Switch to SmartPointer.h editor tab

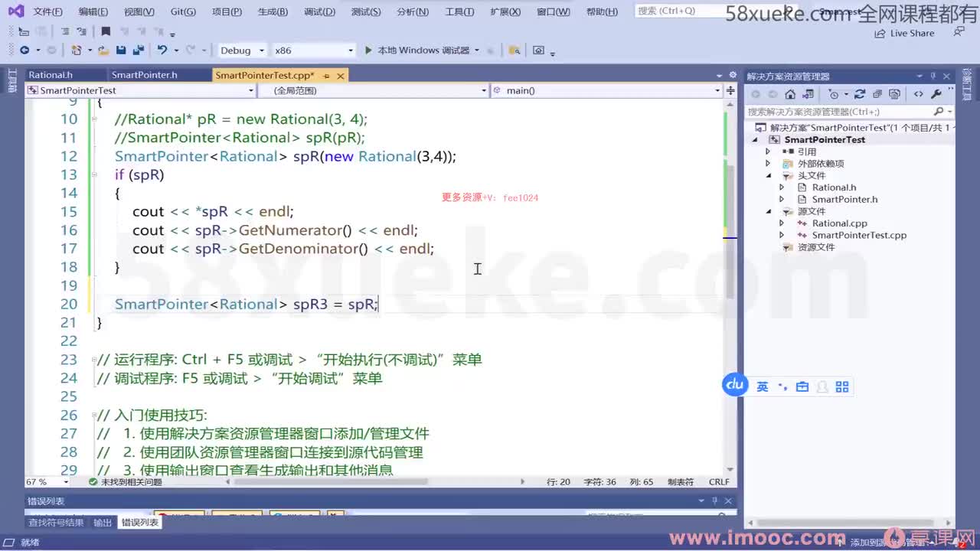click(x=144, y=75)
